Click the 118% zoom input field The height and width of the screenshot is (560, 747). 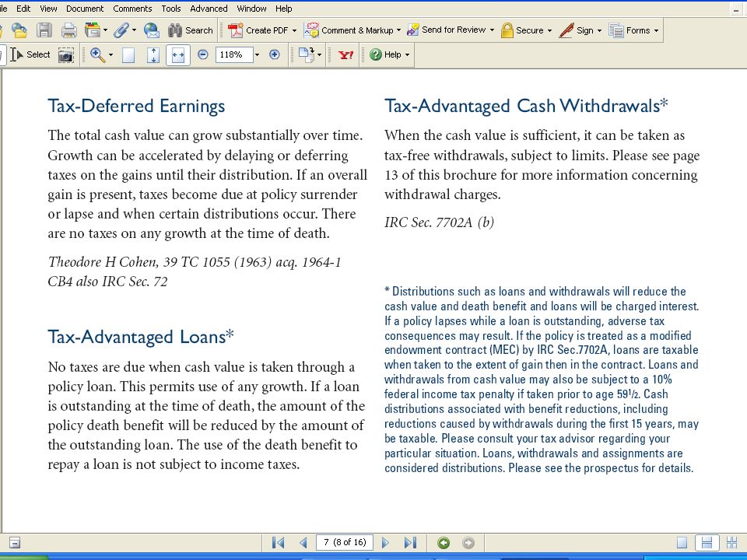[x=234, y=54]
